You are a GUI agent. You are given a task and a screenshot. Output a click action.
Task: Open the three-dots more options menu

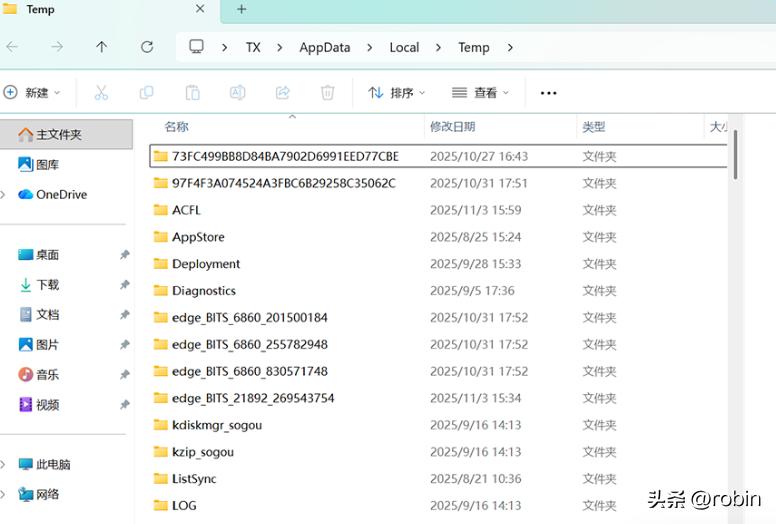pos(548,93)
